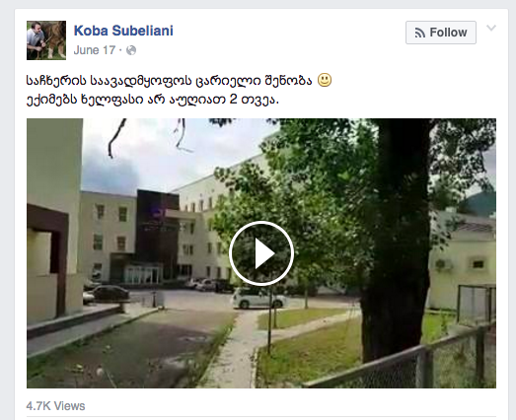516x420 pixels.
Task: Click the second line of post caption
Action: [x=152, y=99]
